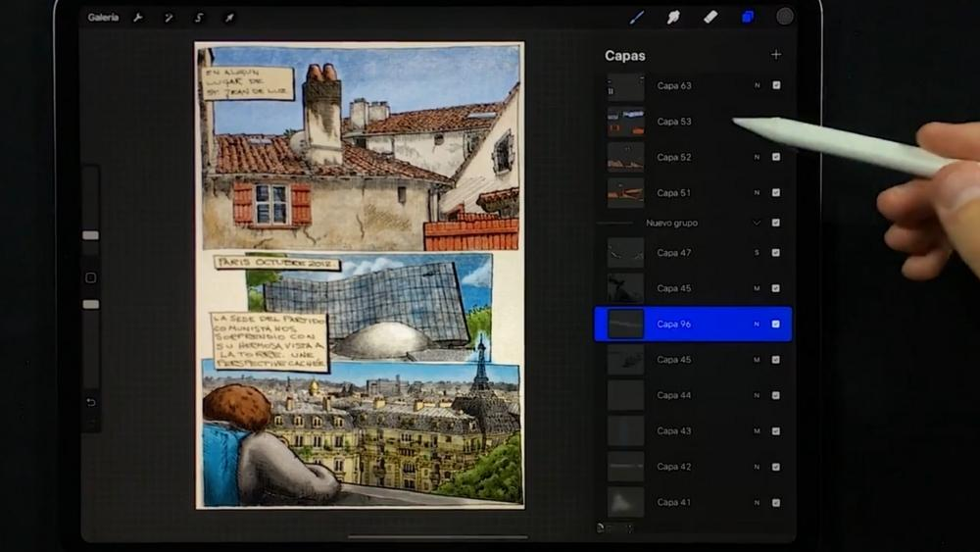The width and height of the screenshot is (980, 552).
Task: Activate the Selection tool S icon
Action: pos(199,18)
